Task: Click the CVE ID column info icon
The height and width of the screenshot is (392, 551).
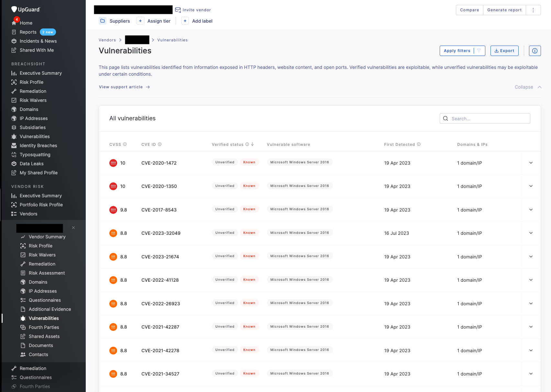Action: pos(160,144)
